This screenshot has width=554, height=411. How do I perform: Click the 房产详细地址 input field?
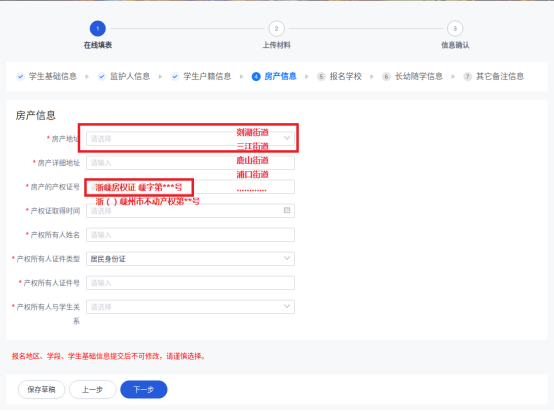(190, 163)
